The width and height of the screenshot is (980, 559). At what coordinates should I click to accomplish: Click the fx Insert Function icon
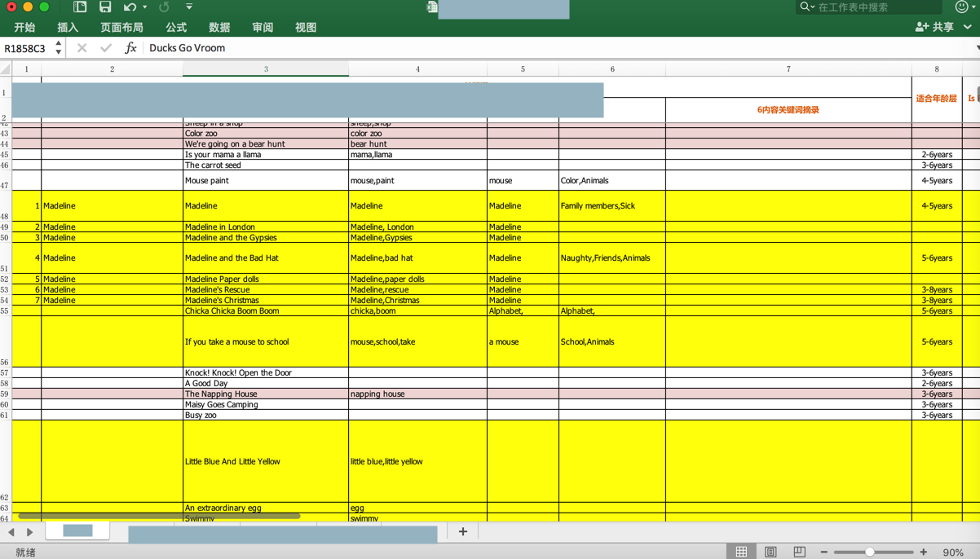click(x=130, y=48)
